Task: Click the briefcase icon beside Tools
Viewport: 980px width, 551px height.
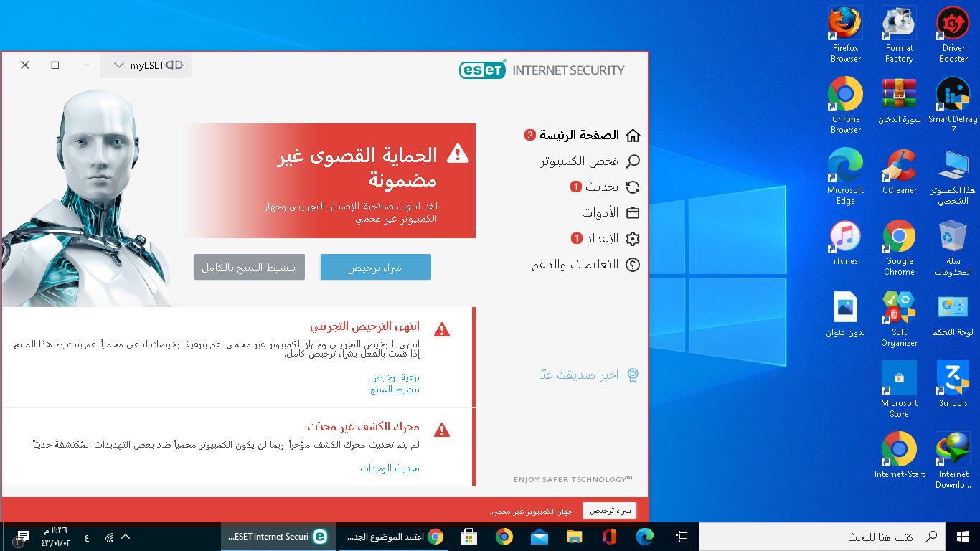Action: tap(633, 212)
